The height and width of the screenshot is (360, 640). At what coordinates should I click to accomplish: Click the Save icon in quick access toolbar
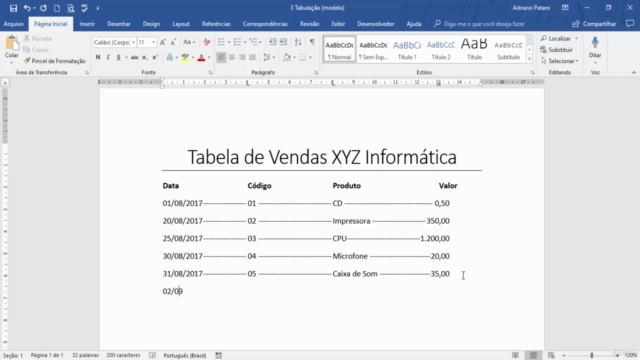point(13,8)
